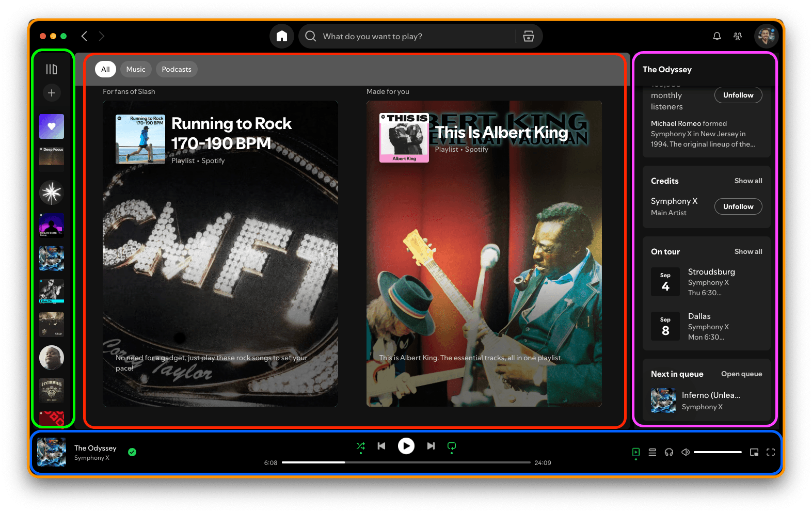Open the white starburst playlist in sidebar
The image size is (812, 513).
(52, 193)
